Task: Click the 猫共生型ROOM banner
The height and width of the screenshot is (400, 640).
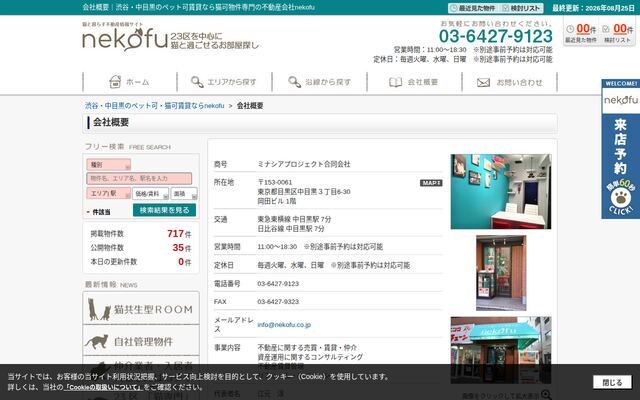Action: [141, 308]
